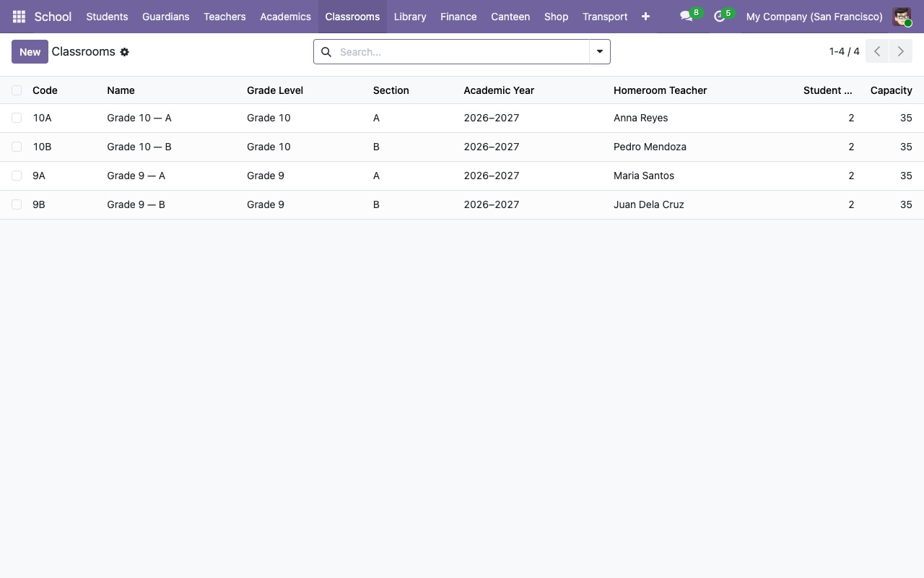Image resolution: width=924 pixels, height=578 pixels.
Task: Sort by Student count column header
Action: pos(827,90)
